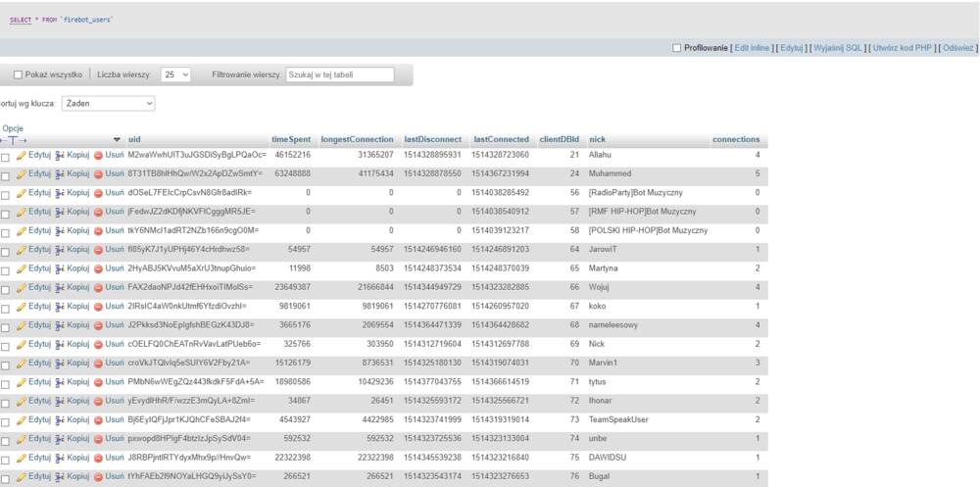
Task: Click the uid cell starting with 2HyABJ5KVvuM5aXrU3
Action: (191, 268)
